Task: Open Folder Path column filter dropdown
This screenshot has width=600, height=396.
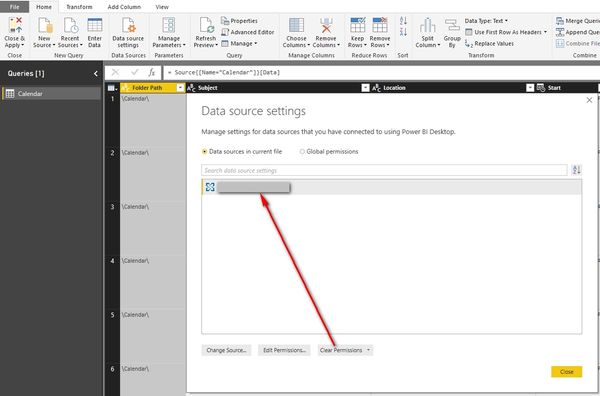Action: click(x=180, y=88)
